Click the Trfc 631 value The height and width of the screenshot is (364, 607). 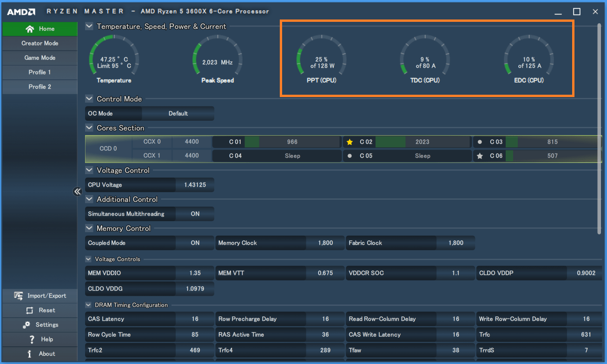click(586, 335)
